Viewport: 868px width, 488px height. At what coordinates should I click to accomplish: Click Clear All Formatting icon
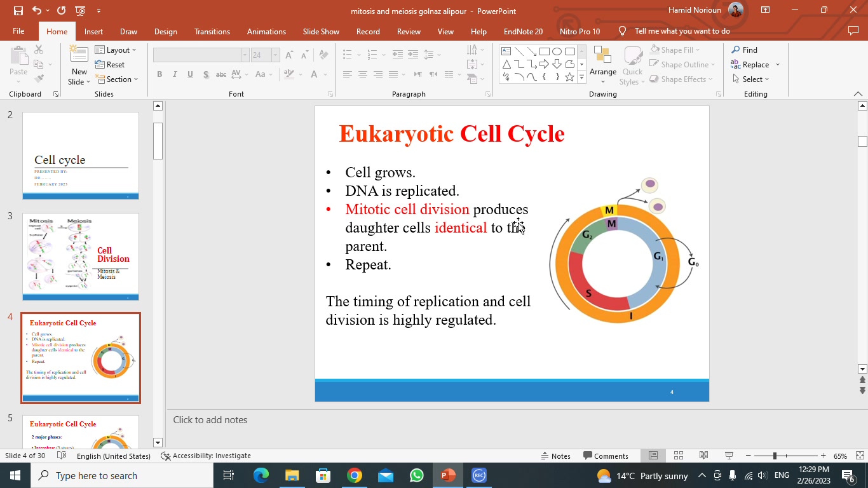pos(323,55)
